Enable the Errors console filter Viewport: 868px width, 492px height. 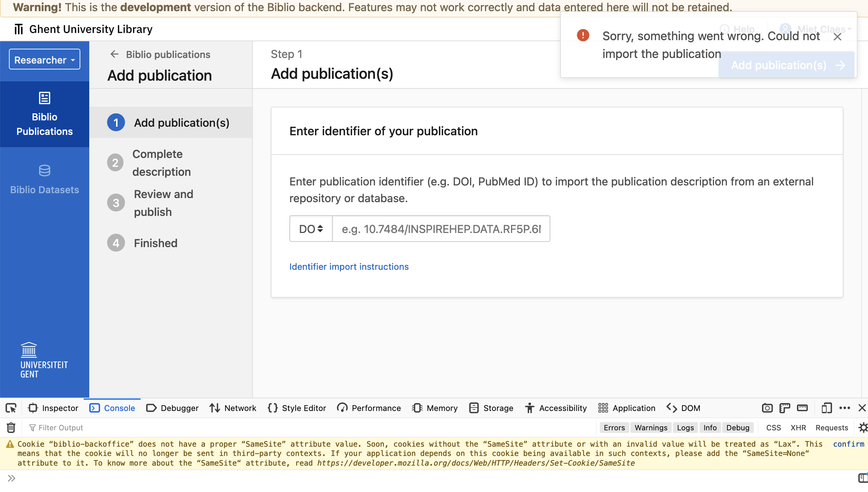(614, 427)
